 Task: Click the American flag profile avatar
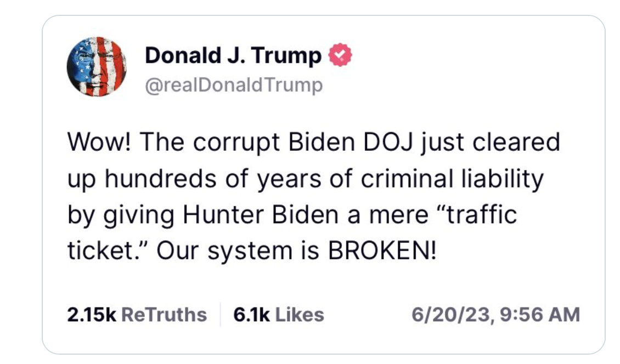tap(96, 67)
